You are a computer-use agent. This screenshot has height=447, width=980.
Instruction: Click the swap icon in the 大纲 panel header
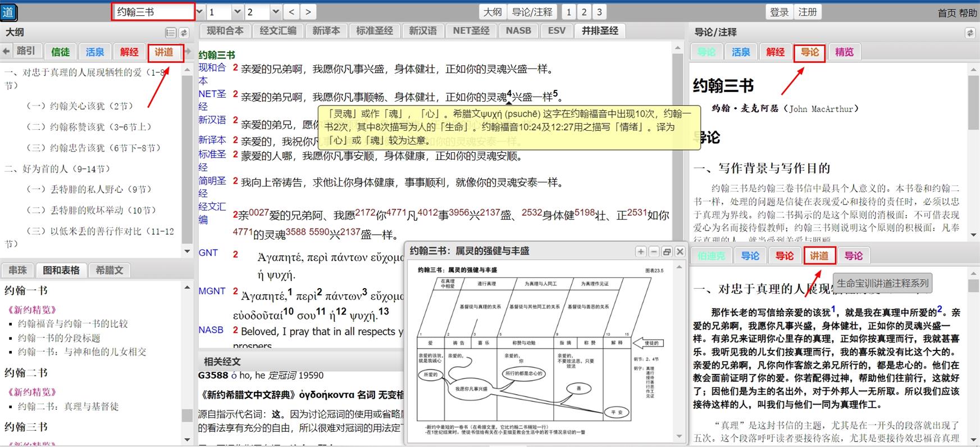(x=184, y=33)
